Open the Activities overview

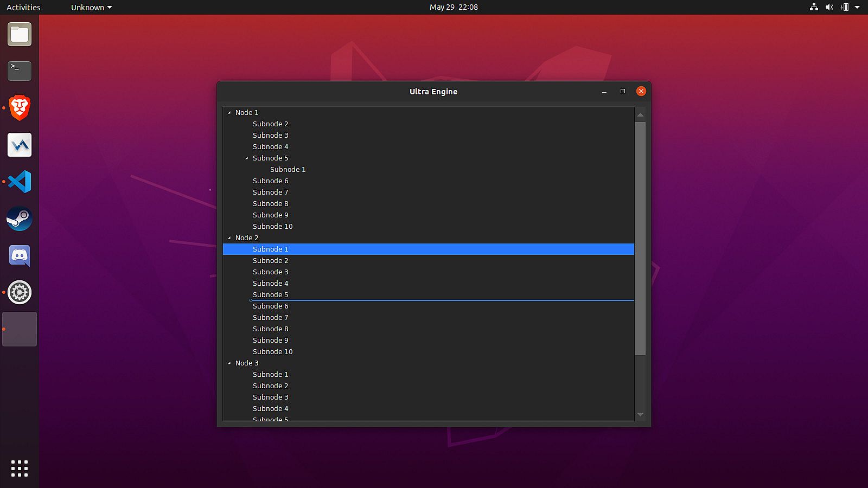coord(23,7)
